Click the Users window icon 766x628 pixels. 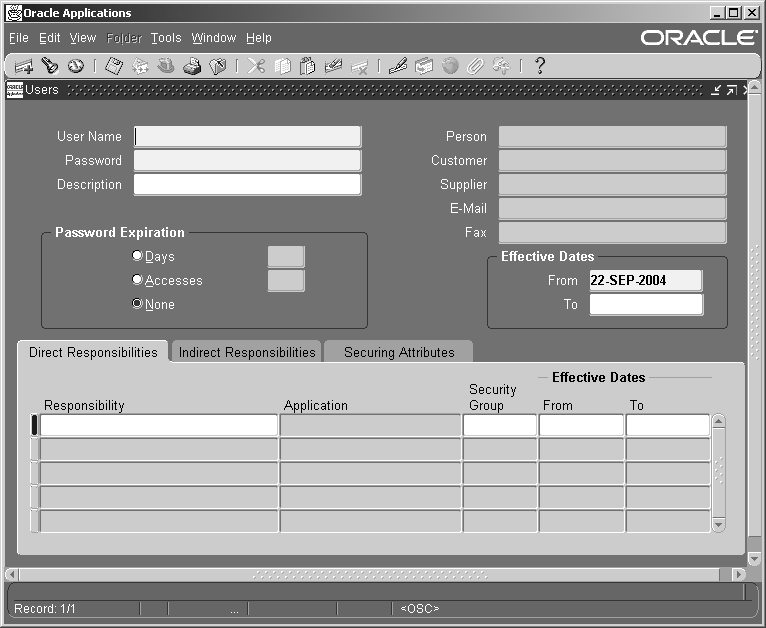click(x=15, y=90)
